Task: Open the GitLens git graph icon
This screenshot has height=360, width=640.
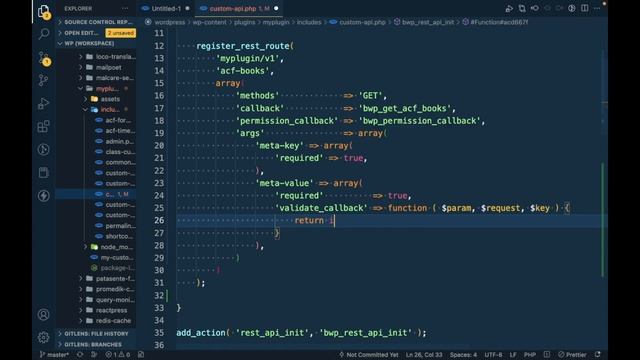Action: 43,80
